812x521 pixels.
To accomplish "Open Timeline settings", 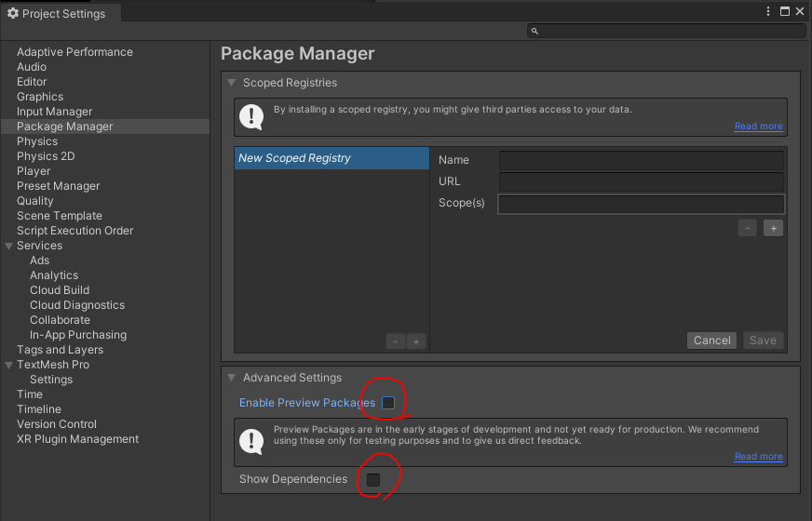I will click(39, 409).
